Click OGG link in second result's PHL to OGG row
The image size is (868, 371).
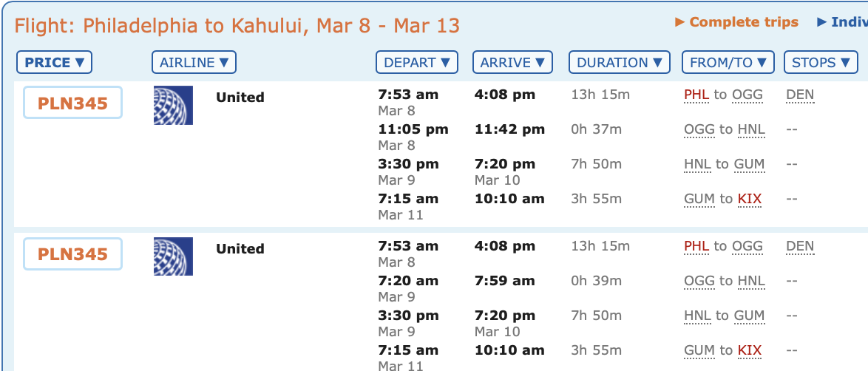pos(747,246)
